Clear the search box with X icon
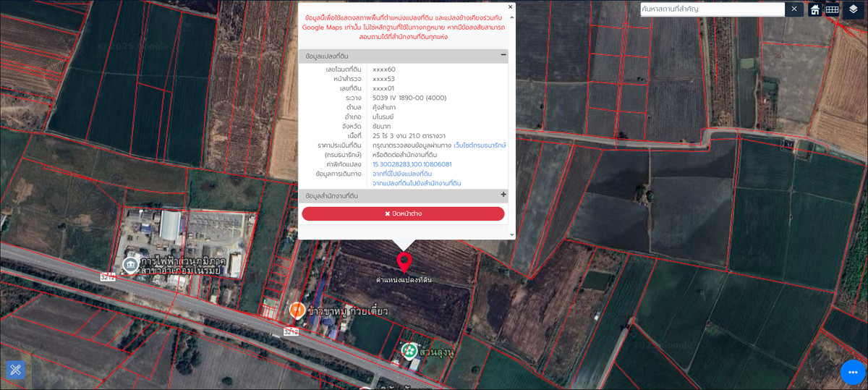Screen dimensions: 868x390 794,9
